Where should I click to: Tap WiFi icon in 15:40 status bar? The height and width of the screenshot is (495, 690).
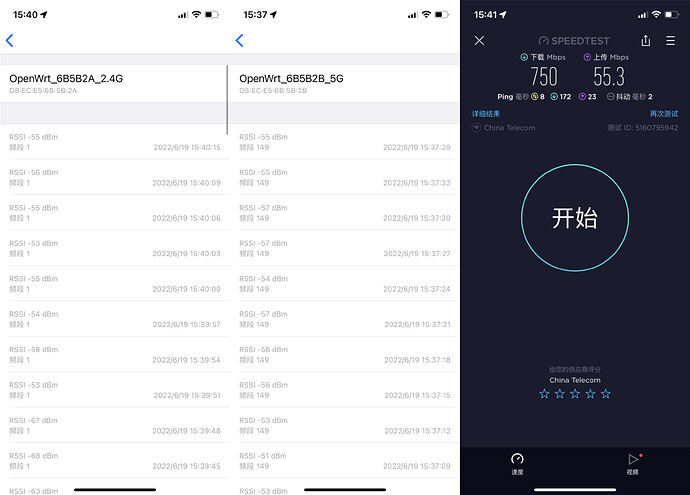(x=196, y=15)
